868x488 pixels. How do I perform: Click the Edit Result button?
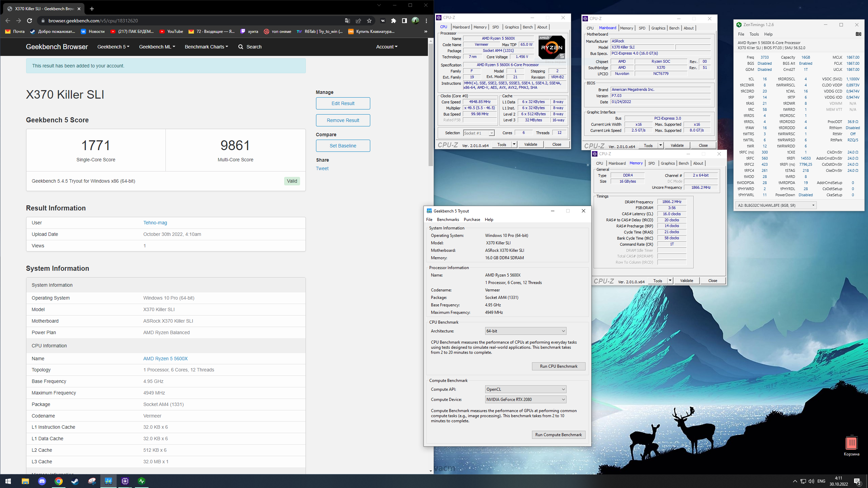(x=343, y=103)
